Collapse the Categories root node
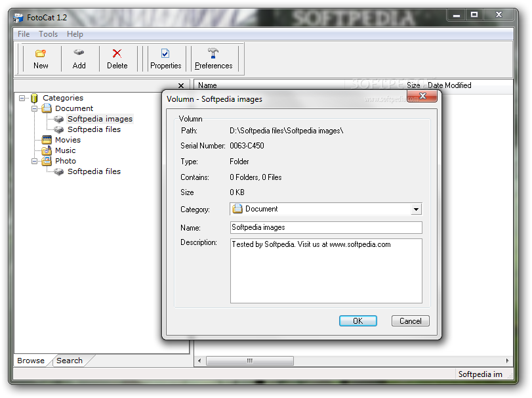Screen dimensions: 532x398 tap(22, 98)
